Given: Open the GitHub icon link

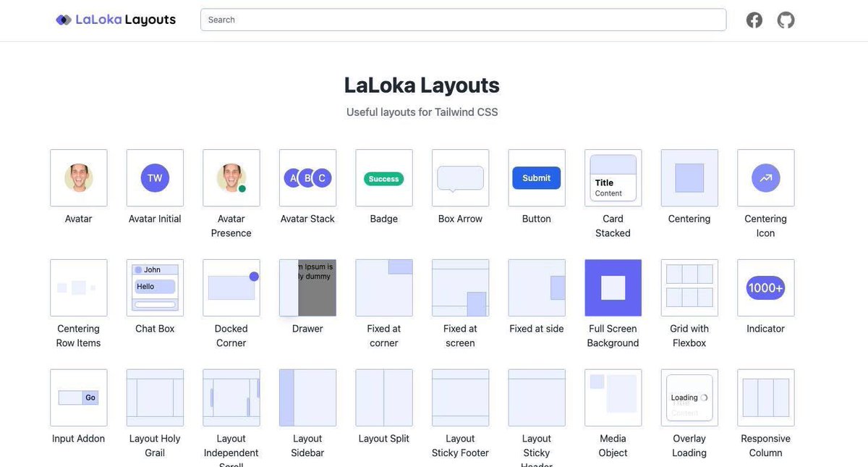Looking at the screenshot, I should (786, 20).
